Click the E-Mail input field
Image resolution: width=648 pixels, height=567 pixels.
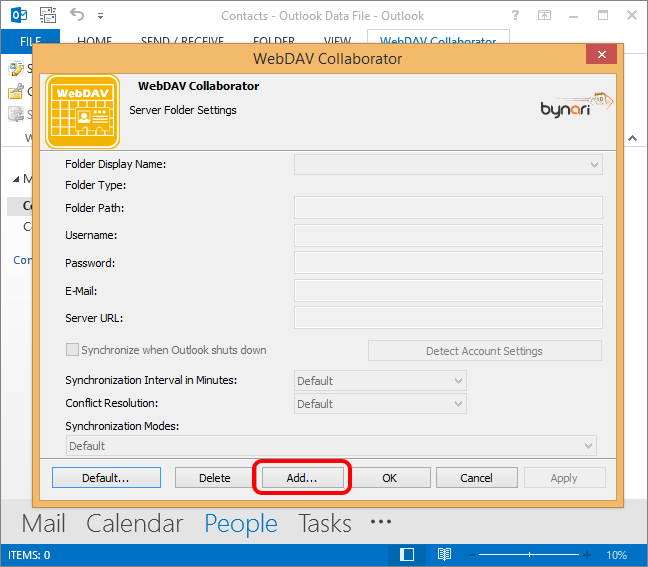coord(448,291)
